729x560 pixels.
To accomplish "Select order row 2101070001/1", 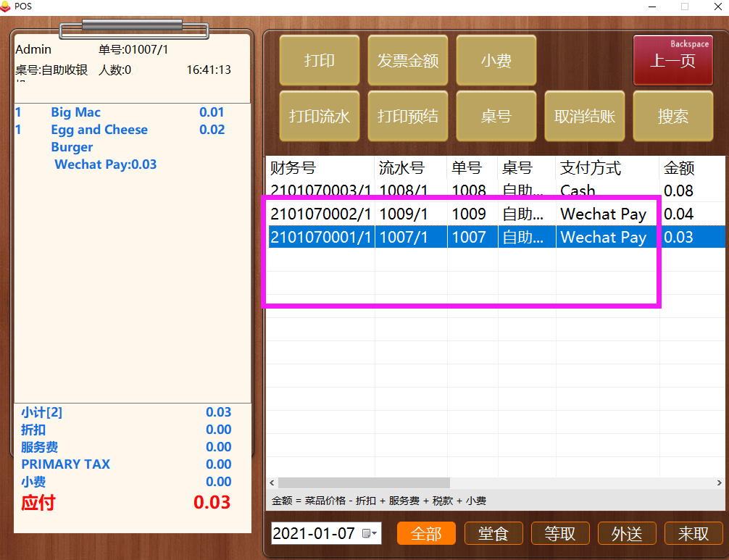I will click(496, 237).
